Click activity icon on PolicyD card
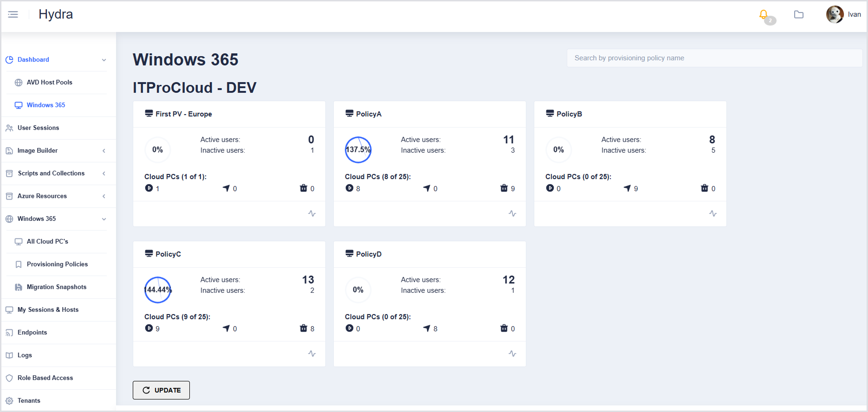 (x=512, y=354)
